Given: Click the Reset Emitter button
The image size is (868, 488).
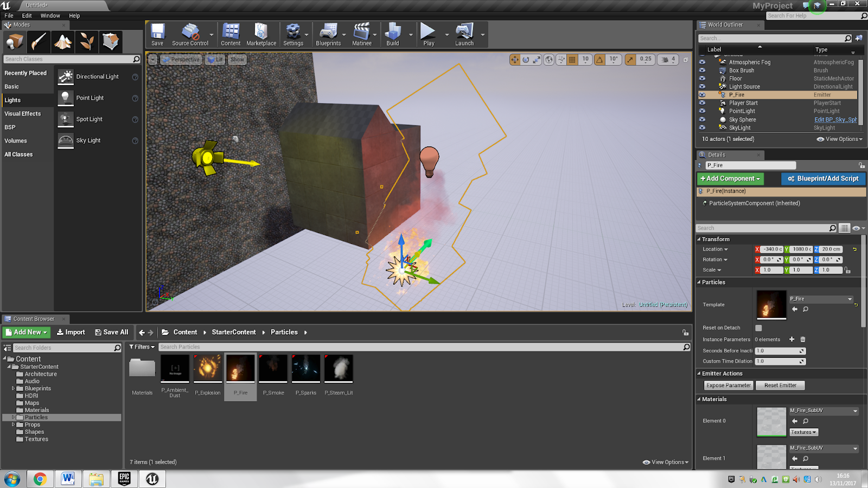Looking at the screenshot, I should coord(780,386).
